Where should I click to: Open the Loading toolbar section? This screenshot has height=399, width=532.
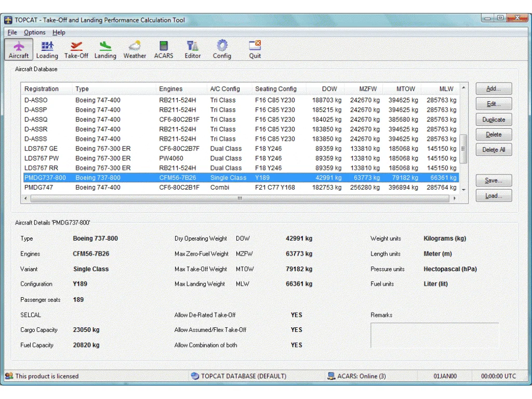pos(47,49)
